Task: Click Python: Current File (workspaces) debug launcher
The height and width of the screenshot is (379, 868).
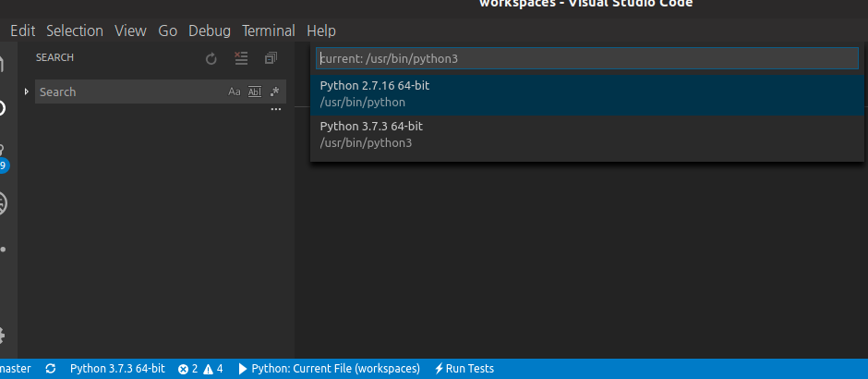Action: [329, 369]
